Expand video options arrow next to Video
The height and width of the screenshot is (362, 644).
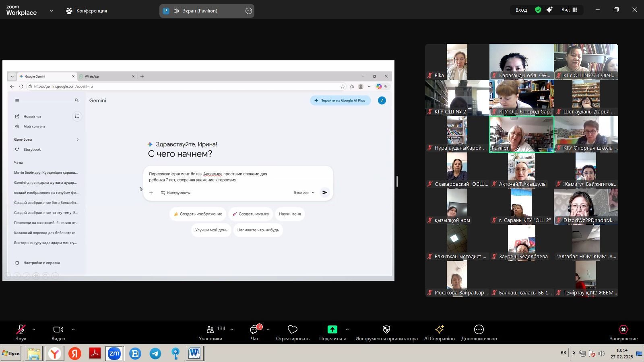click(73, 329)
